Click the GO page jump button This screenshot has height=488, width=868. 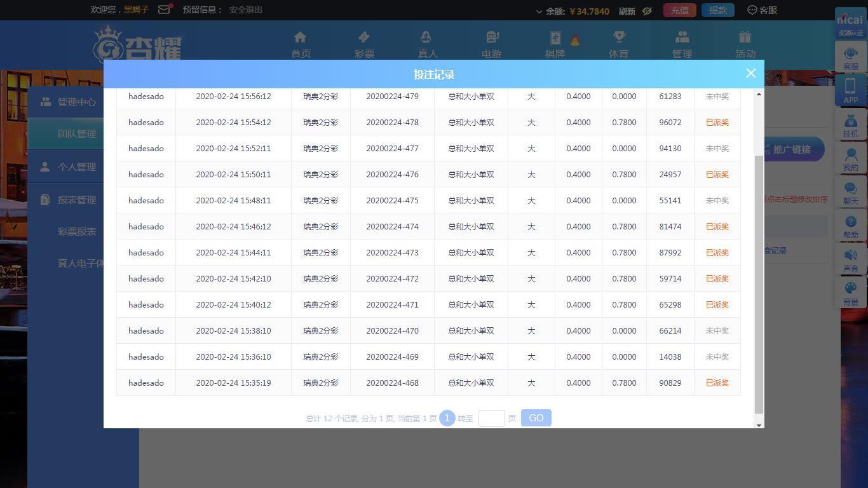click(x=536, y=418)
